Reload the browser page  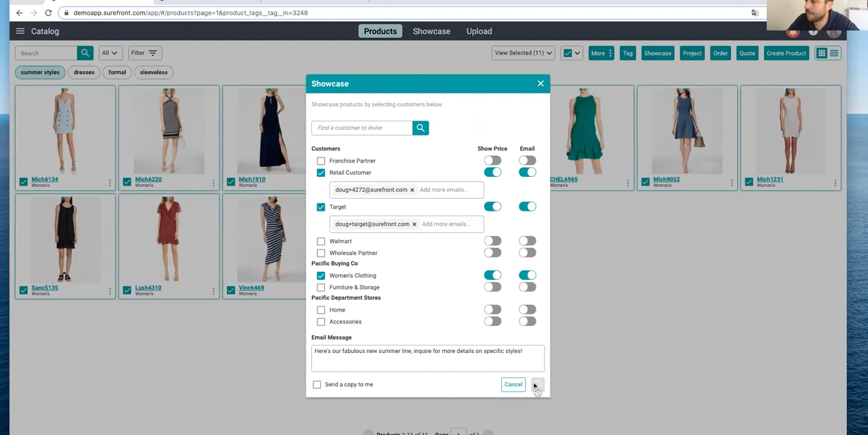pyautogui.click(x=48, y=13)
